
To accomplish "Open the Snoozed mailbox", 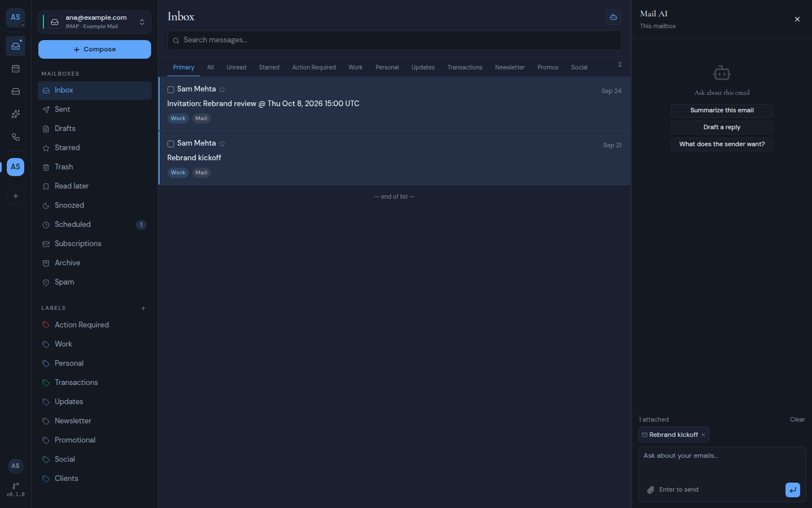I will (x=95, y=205).
